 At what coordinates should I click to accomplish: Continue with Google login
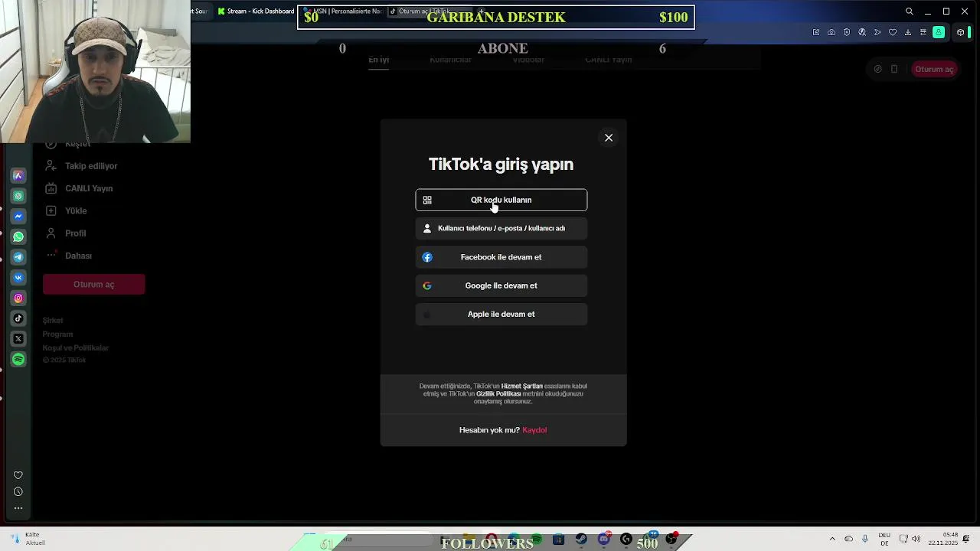pyautogui.click(x=501, y=285)
